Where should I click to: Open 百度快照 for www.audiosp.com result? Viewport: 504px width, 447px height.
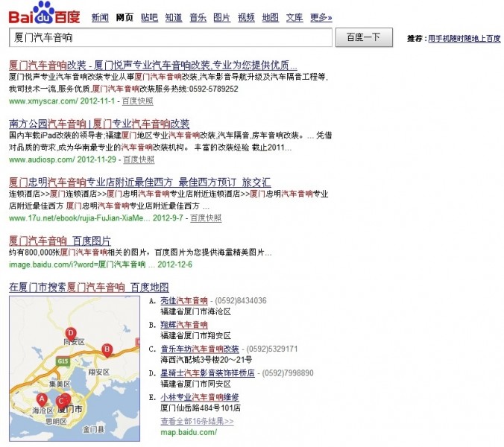pos(139,159)
